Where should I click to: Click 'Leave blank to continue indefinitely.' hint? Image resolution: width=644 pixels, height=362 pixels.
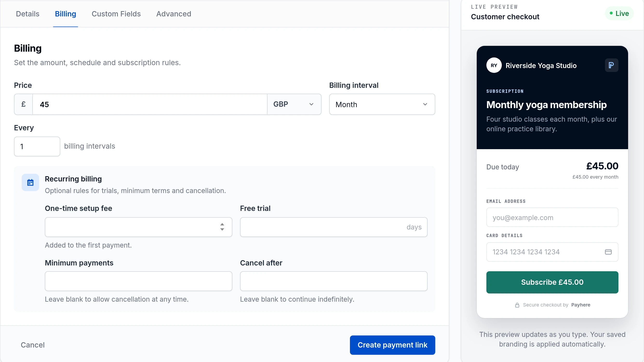pos(297,299)
